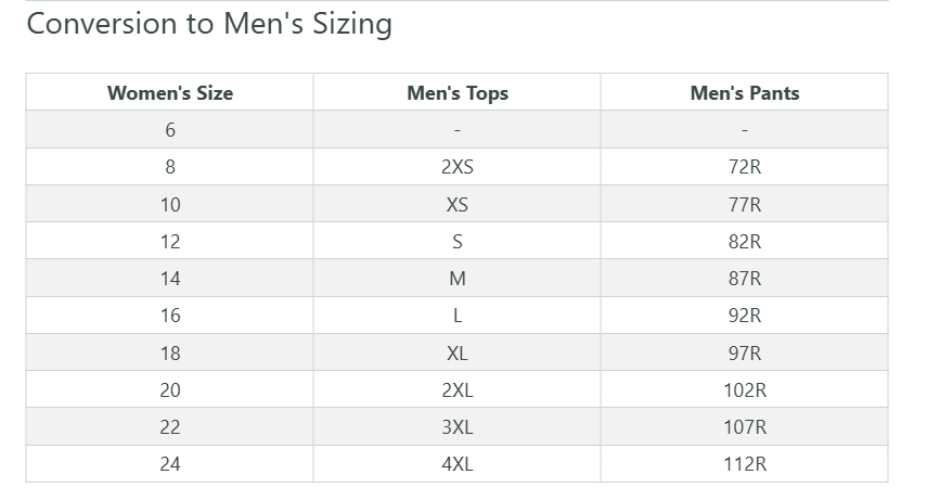Select the women's size 10 cell
The width and height of the screenshot is (927, 500).
point(170,205)
